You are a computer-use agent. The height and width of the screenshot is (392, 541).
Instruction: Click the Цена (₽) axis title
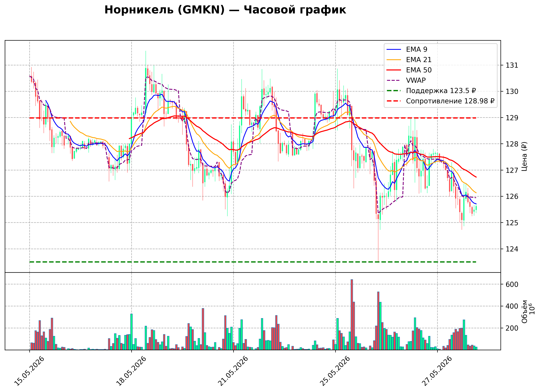tap(524, 157)
